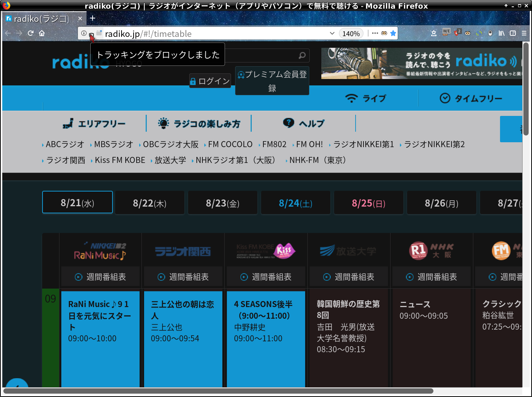The height and width of the screenshot is (397, 532).
Task: Open the page actions three-dot menu
Action: coord(375,33)
